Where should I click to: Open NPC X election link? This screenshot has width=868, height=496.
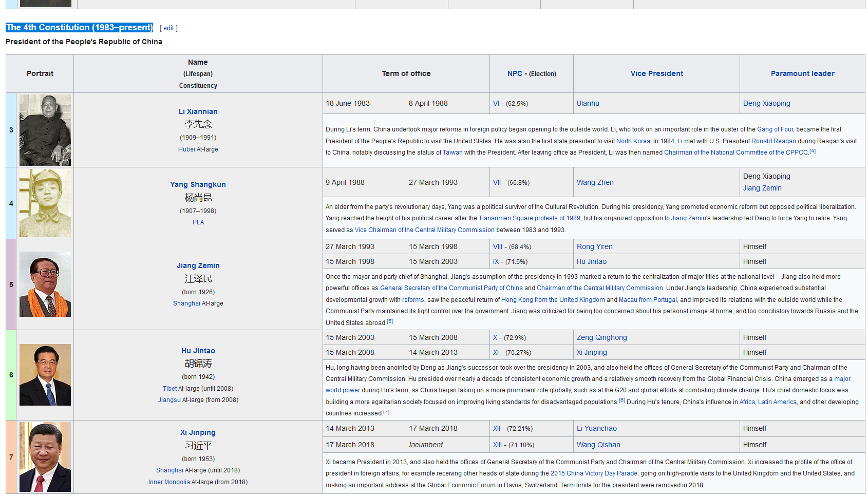click(495, 337)
